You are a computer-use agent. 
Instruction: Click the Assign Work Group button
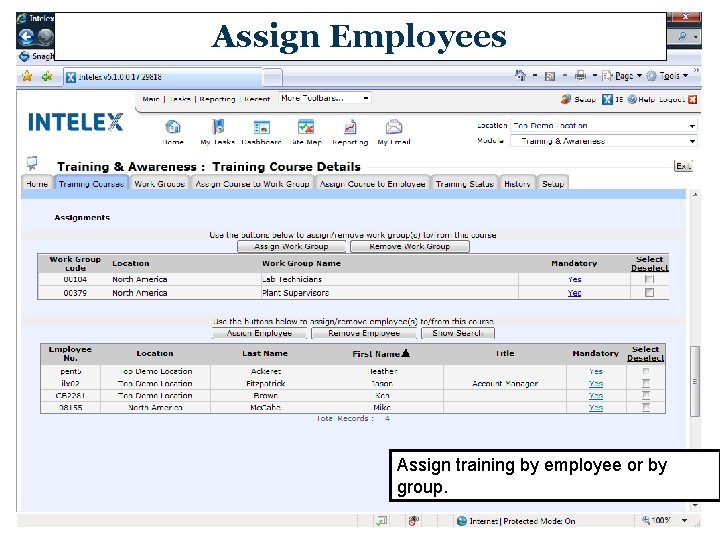(x=291, y=247)
